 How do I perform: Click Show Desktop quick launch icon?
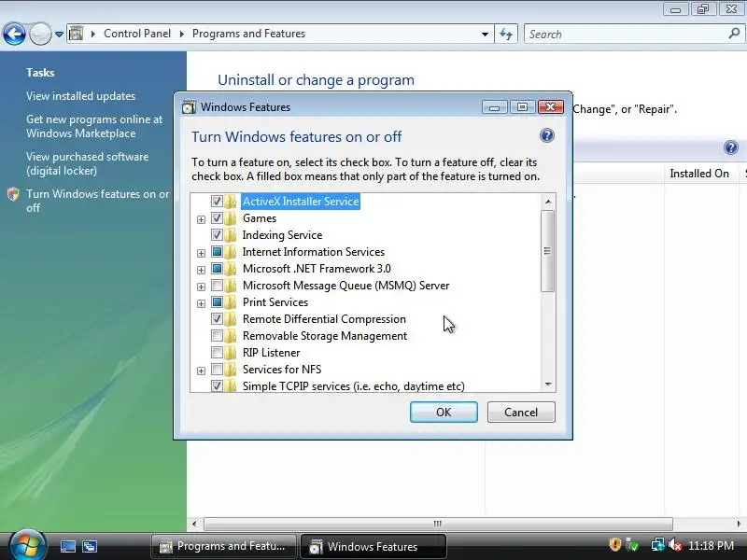tap(67, 546)
